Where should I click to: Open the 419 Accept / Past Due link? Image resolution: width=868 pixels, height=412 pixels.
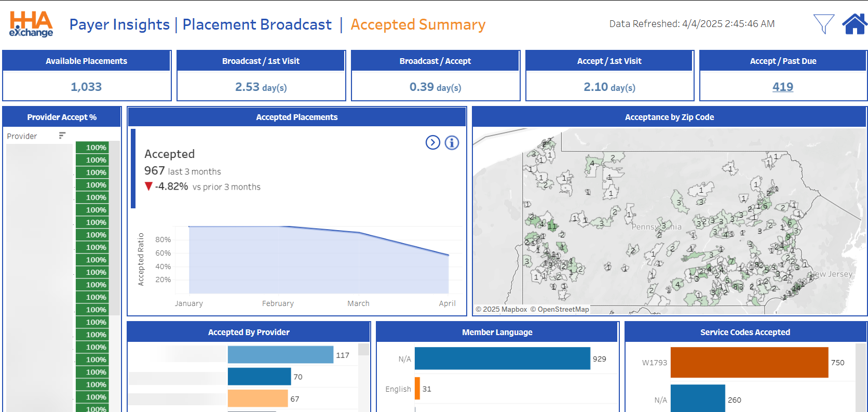782,87
